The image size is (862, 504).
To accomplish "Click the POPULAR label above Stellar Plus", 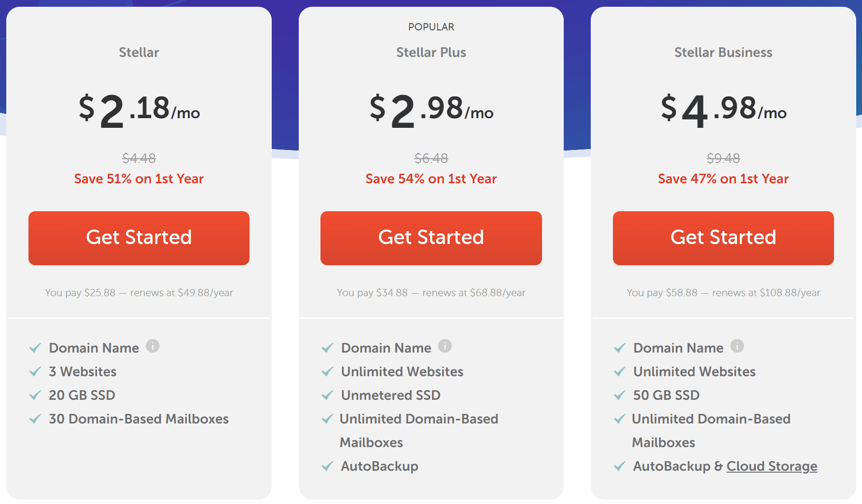I will pyautogui.click(x=431, y=27).
